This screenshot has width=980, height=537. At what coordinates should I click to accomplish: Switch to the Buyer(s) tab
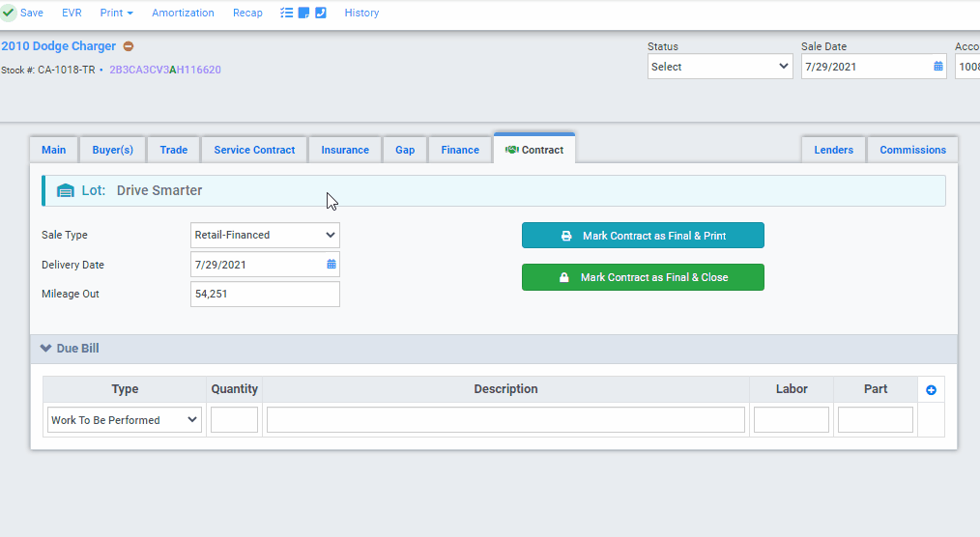(x=112, y=150)
